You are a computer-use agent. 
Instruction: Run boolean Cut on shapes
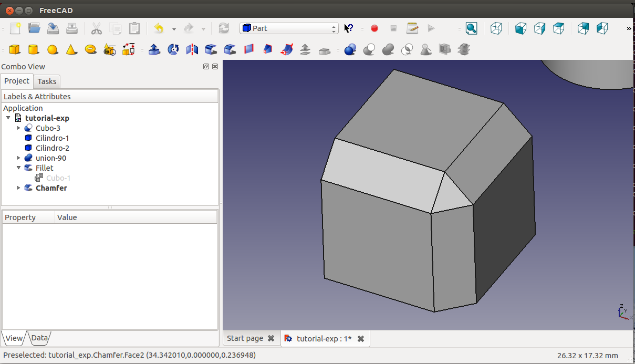369,49
